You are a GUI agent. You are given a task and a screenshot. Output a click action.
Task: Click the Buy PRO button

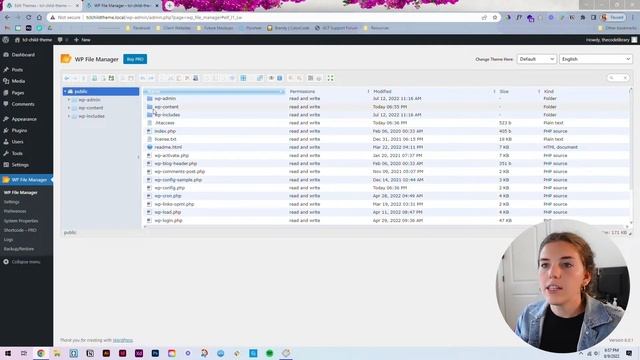tap(135, 59)
